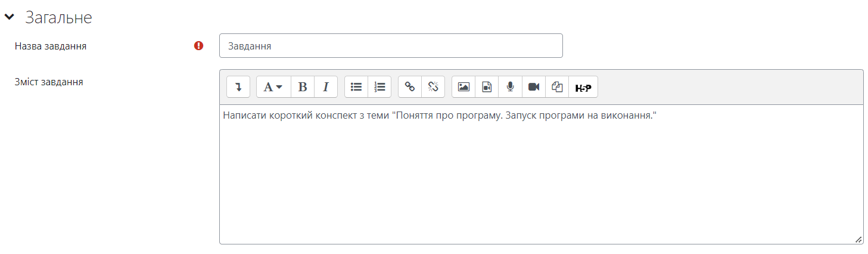Open the manage files button

click(x=557, y=87)
